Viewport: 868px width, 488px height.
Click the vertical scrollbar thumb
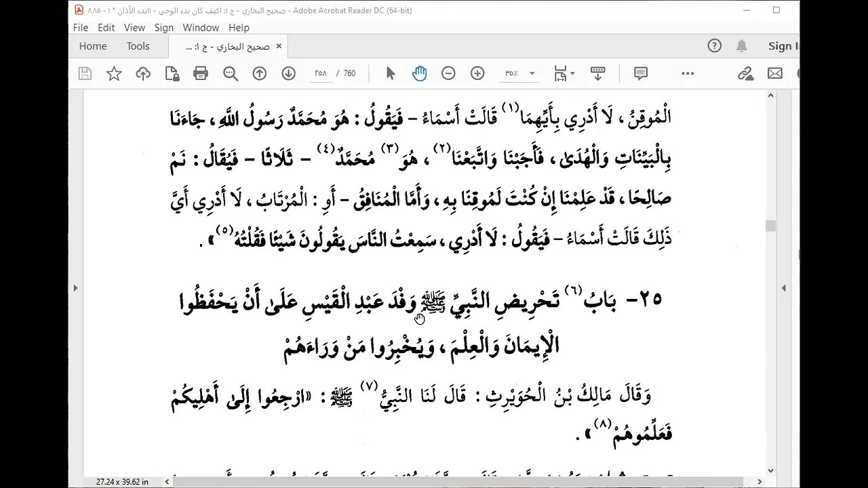770,226
